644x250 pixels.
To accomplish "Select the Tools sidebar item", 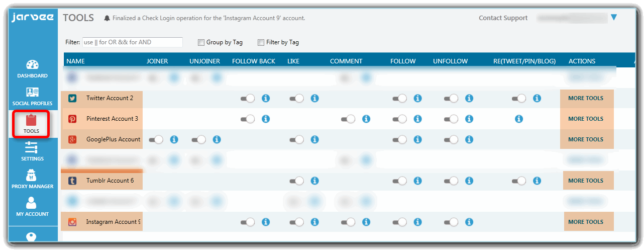I will pyautogui.click(x=31, y=124).
